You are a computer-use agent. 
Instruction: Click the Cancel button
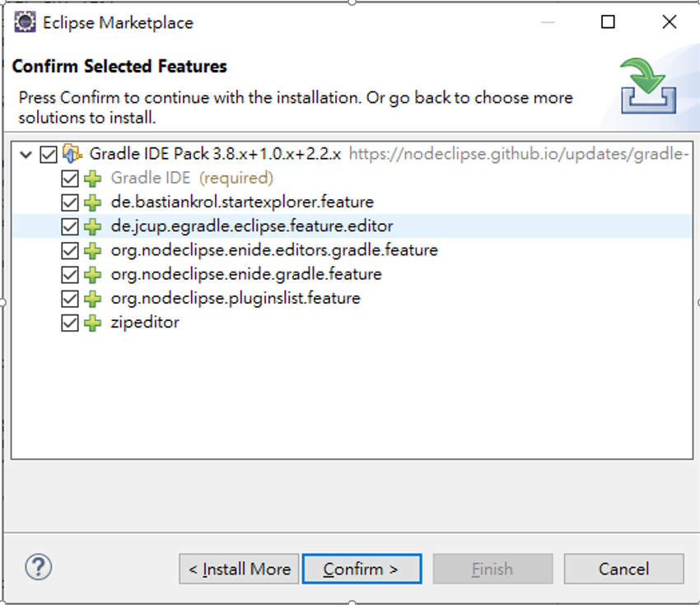pyautogui.click(x=623, y=569)
